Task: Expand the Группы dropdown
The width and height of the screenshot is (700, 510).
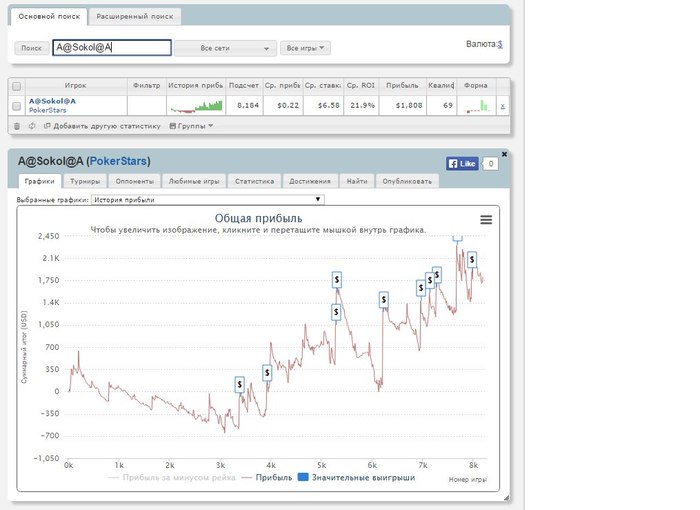Action: (x=191, y=126)
